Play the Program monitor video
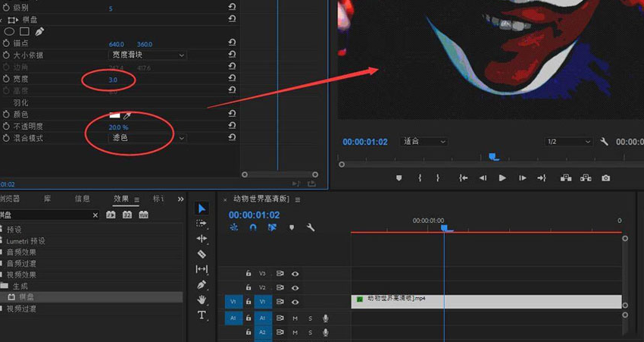Image resolution: width=644 pixels, height=342 pixels. 502,178
